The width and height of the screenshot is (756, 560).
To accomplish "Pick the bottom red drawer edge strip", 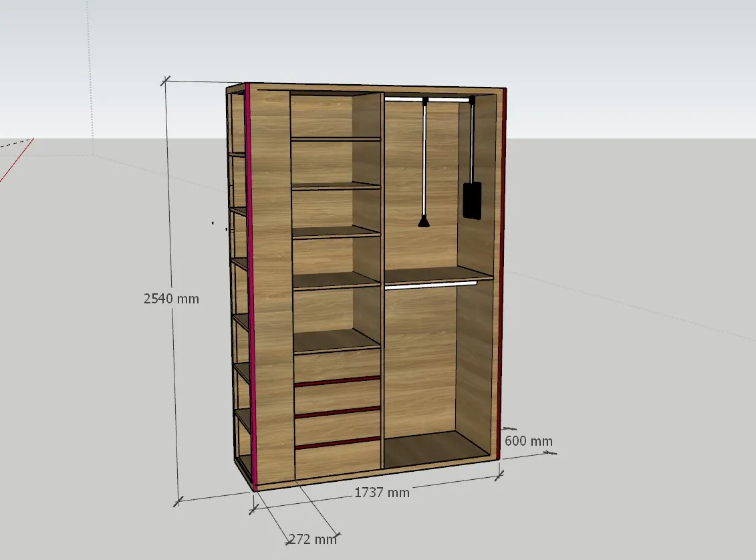I will [x=338, y=442].
